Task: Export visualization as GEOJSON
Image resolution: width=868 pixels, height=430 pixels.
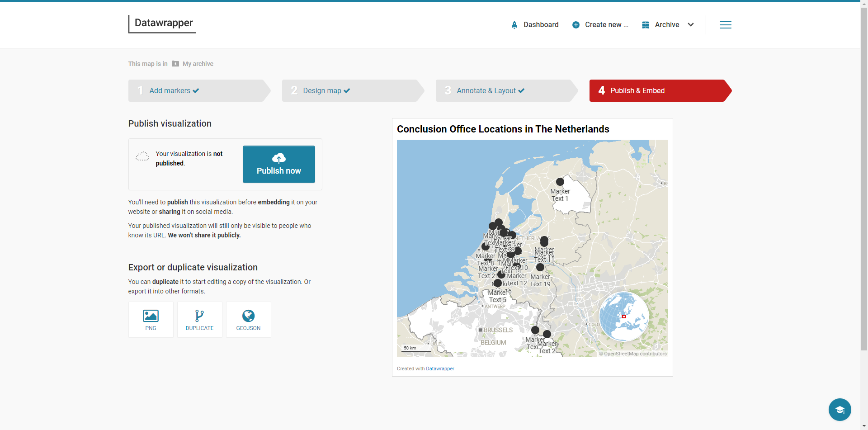Action: tap(249, 320)
